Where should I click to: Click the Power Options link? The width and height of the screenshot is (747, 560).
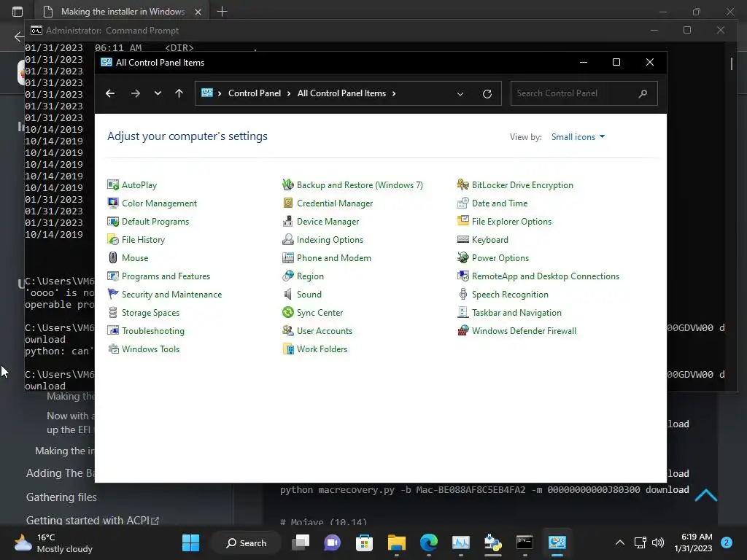tap(500, 257)
